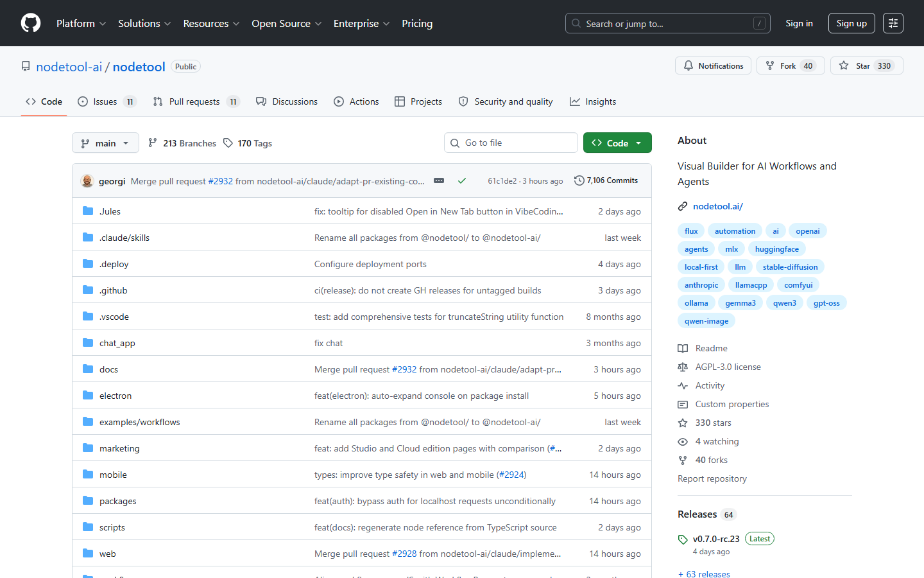Click the history clock icon by 7,106 Commits
924x578 pixels.
pyautogui.click(x=579, y=180)
